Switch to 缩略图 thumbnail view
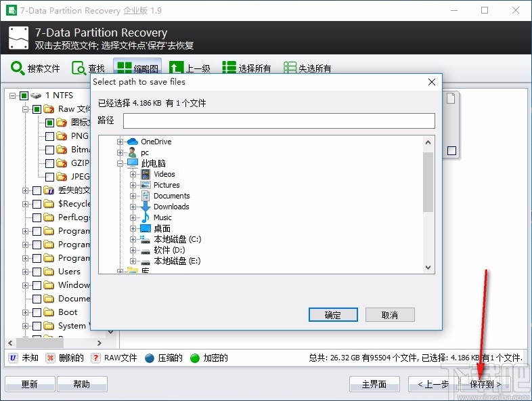The height and width of the screenshot is (401, 532). click(137, 68)
